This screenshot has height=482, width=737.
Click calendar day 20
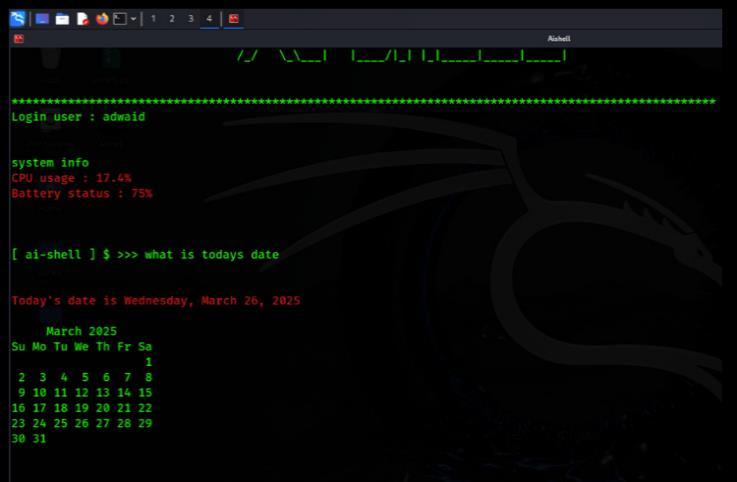(x=103, y=408)
